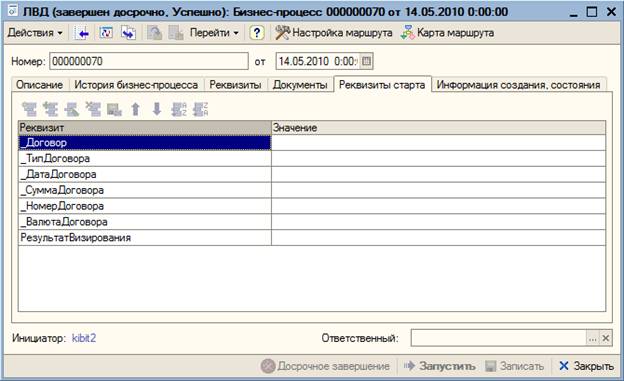
Task: Open the Перейти dropdown menu
Action: 214,33
